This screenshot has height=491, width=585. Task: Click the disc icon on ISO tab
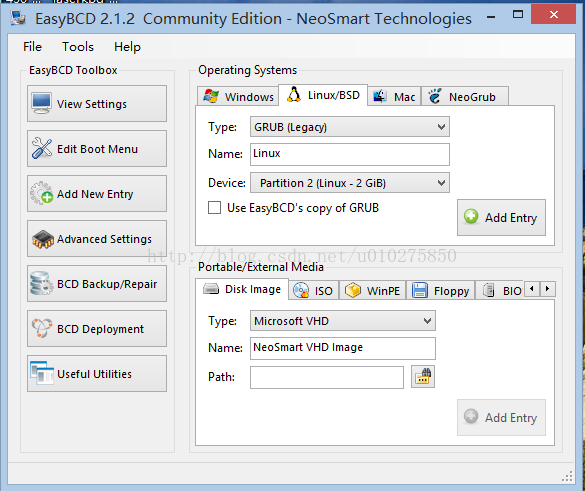301,290
